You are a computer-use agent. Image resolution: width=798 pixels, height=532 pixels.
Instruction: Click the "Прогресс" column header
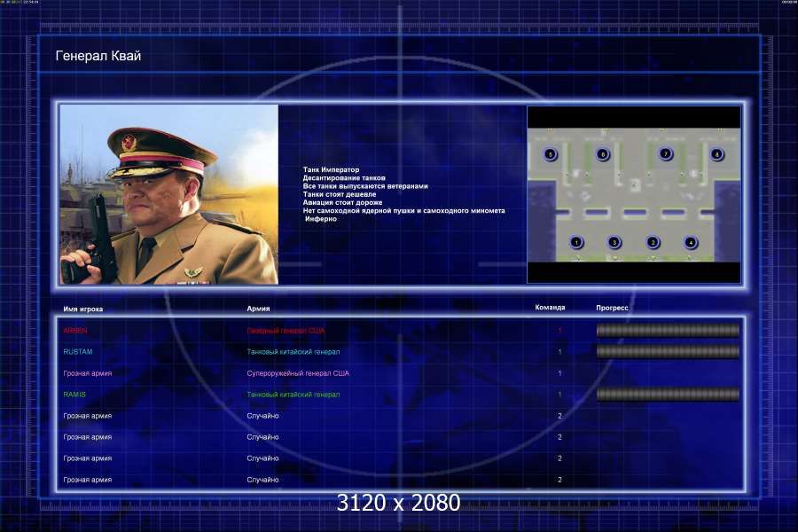point(612,308)
